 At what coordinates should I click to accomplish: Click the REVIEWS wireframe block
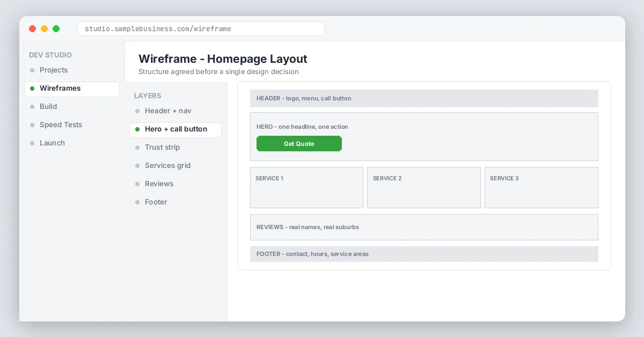424,227
